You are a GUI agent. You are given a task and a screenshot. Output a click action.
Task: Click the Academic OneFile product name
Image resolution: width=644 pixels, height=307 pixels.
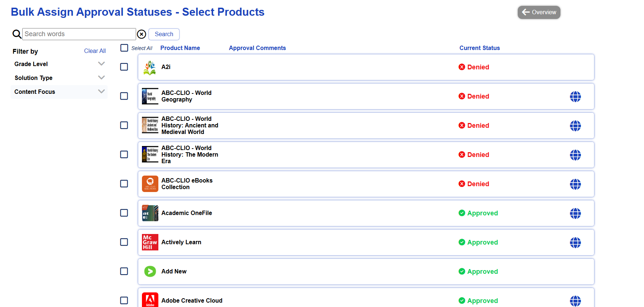tap(187, 213)
